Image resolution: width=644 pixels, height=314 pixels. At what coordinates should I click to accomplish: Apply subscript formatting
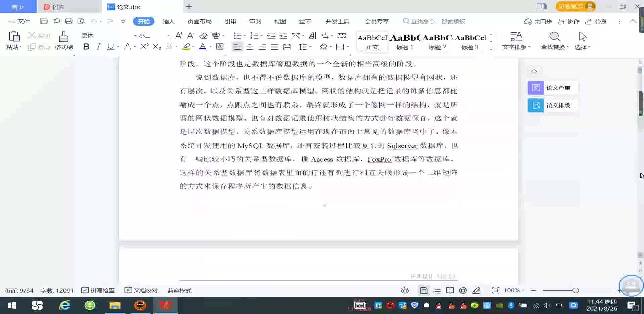click(157, 47)
